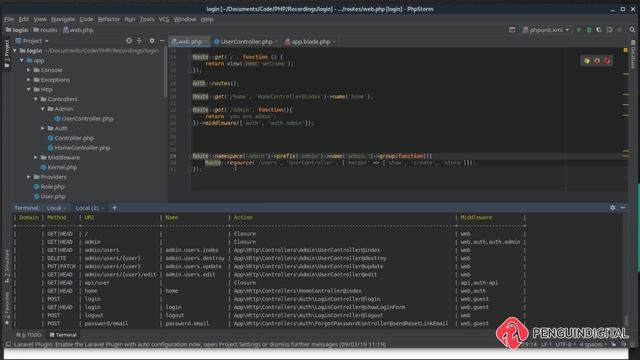Image resolution: width=640 pixels, height=360 pixels.
Task: Expand the Console folder
Action: coord(29,70)
